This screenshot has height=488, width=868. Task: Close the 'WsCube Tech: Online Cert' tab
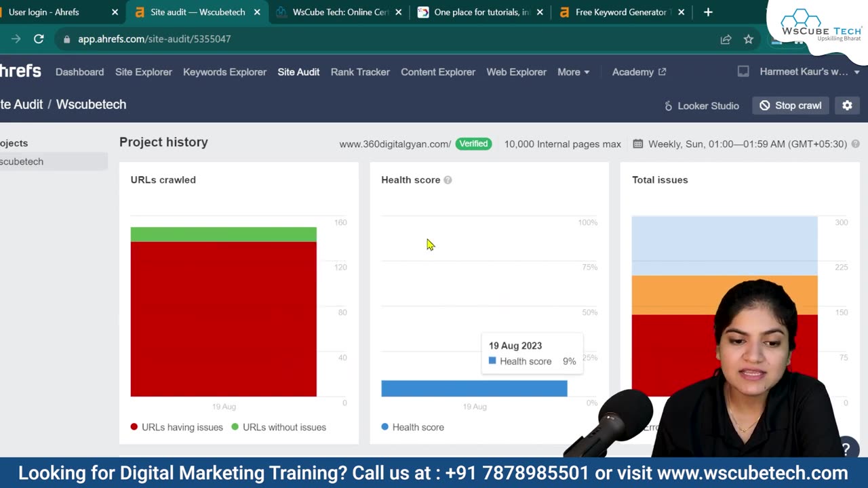(x=399, y=12)
